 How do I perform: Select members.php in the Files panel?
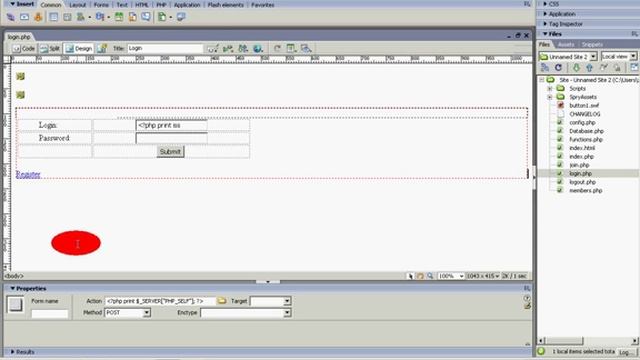(x=586, y=191)
